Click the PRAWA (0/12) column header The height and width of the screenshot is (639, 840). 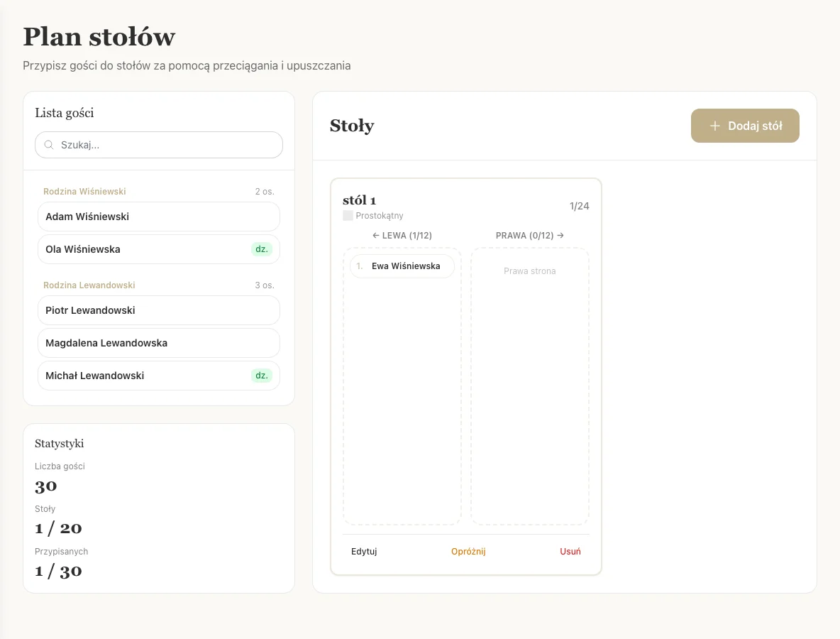pos(529,236)
